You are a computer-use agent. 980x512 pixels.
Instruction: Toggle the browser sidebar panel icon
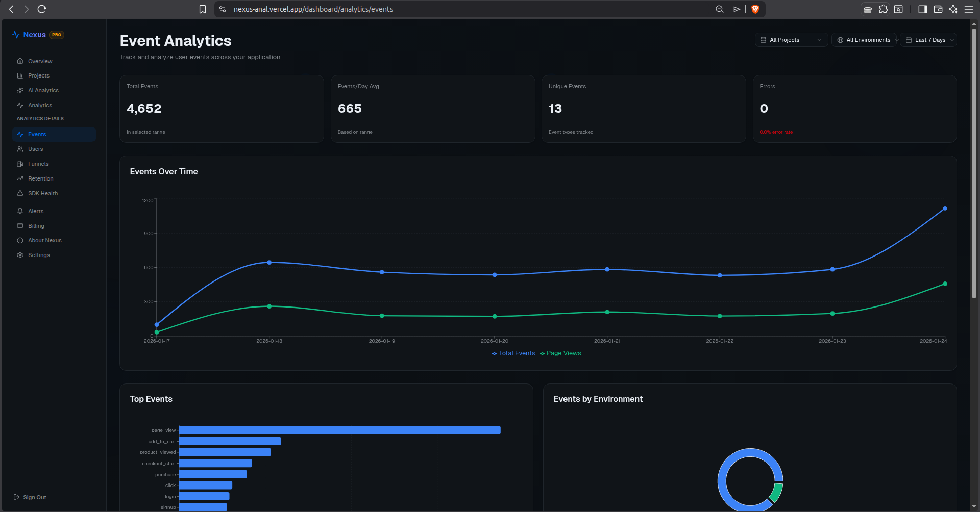tap(922, 9)
